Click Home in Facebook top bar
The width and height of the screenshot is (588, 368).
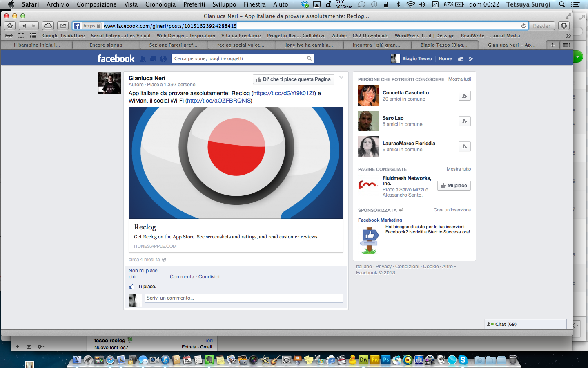pyautogui.click(x=445, y=58)
